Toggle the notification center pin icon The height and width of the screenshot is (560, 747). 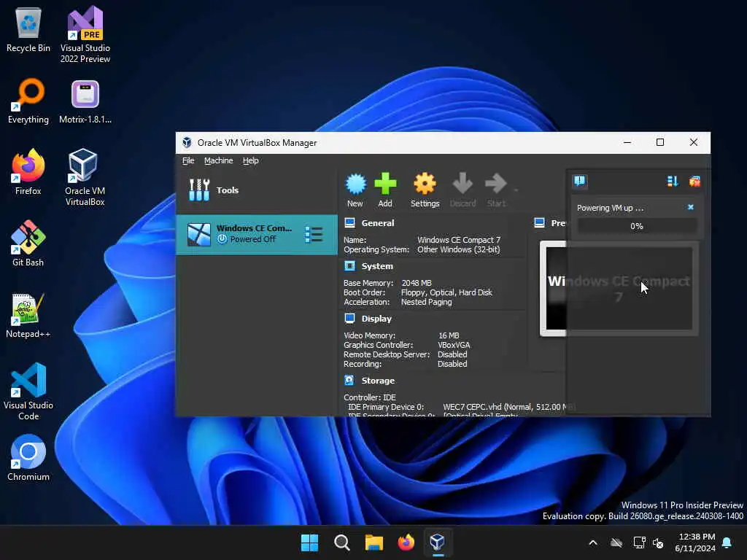click(x=580, y=182)
